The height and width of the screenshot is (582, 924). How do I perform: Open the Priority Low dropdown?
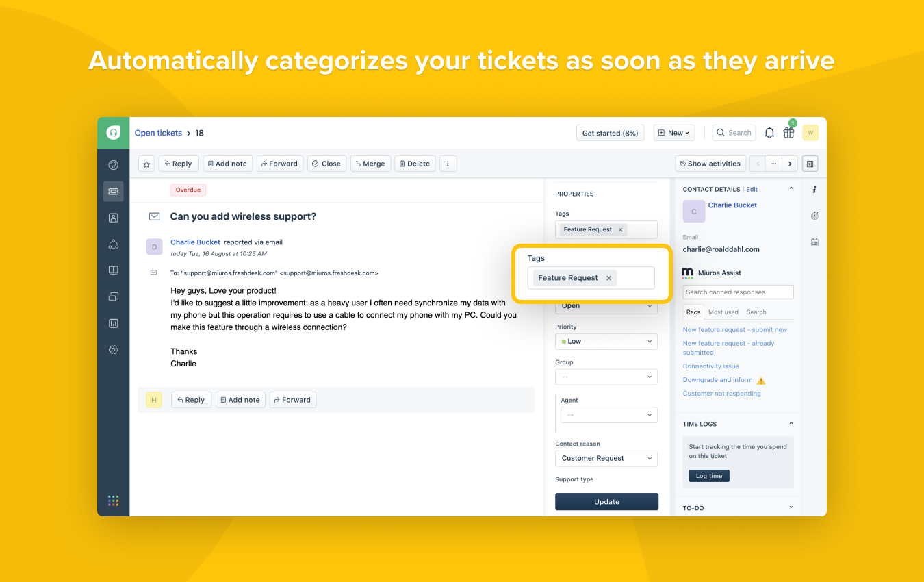point(606,341)
